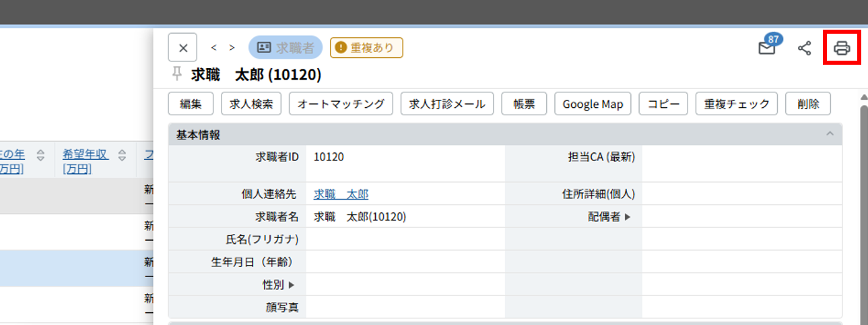Click the 編集 button
Viewport: 868px width, 325px height.
[x=191, y=104]
